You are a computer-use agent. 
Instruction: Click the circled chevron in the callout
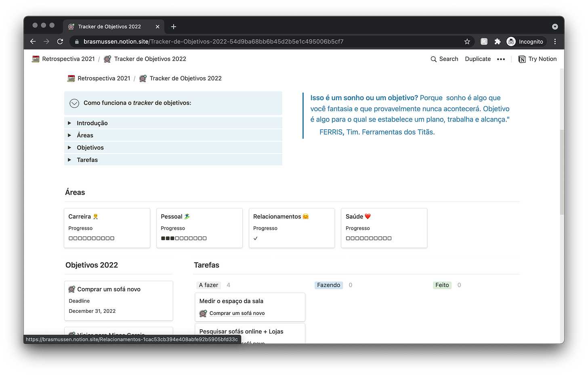coord(74,103)
